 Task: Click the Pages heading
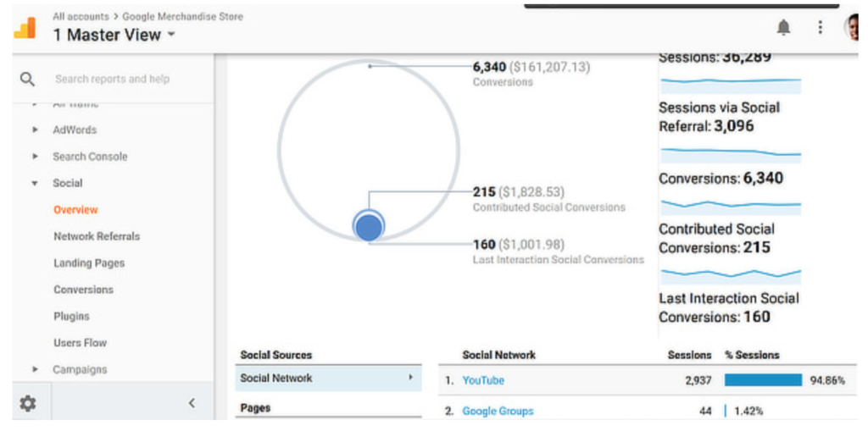[x=255, y=408]
